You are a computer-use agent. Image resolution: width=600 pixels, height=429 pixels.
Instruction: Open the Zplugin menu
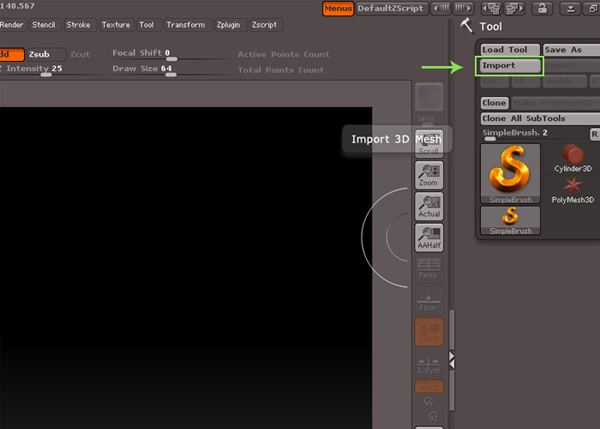pyautogui.click(x=228, y=24)
